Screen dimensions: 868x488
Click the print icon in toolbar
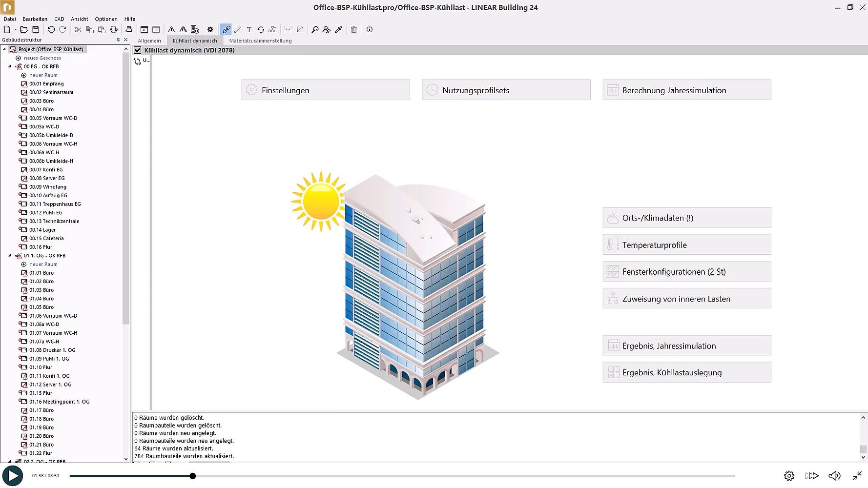click(129, 30)
